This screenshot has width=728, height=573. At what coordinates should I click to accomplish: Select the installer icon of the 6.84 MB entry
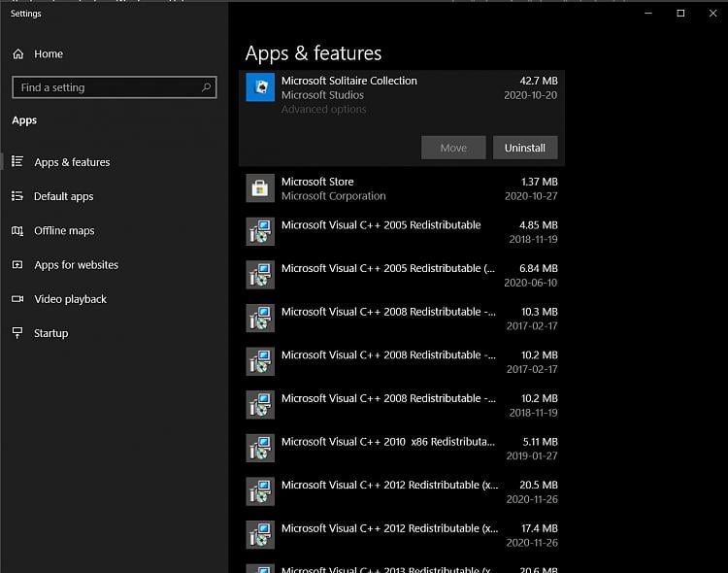pyautogui.click(x=260, y=275)
